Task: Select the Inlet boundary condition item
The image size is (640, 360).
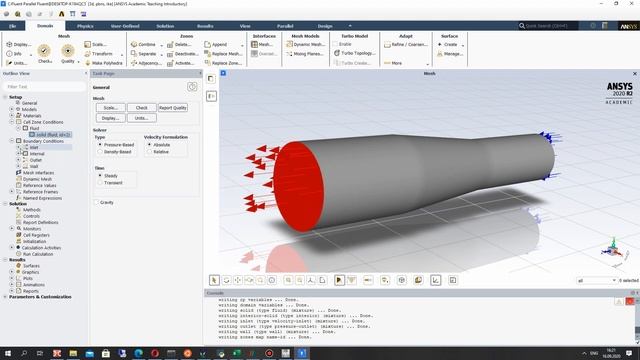Action: click(x=34, y=147)
